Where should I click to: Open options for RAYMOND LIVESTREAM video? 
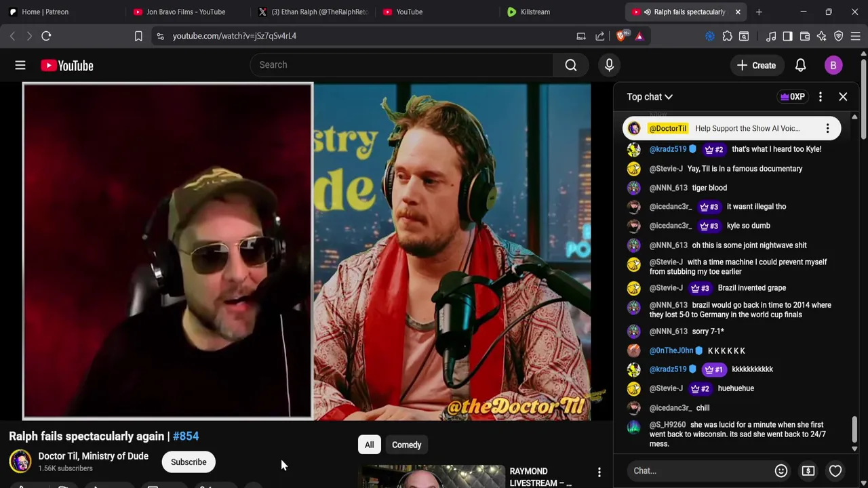(599, 472)
